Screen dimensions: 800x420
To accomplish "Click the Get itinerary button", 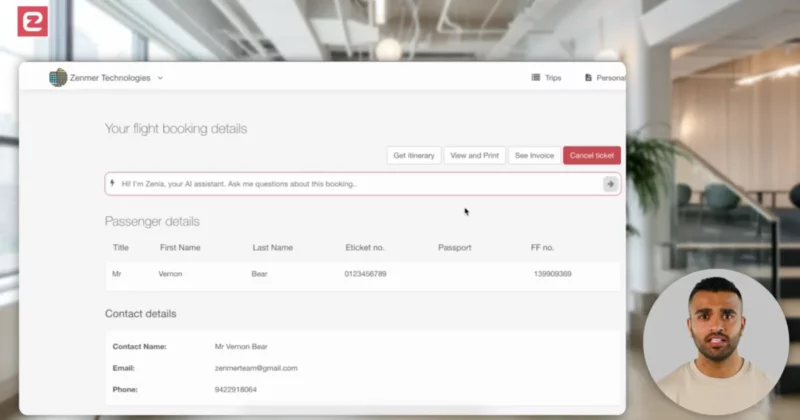I will click(414, 156).
